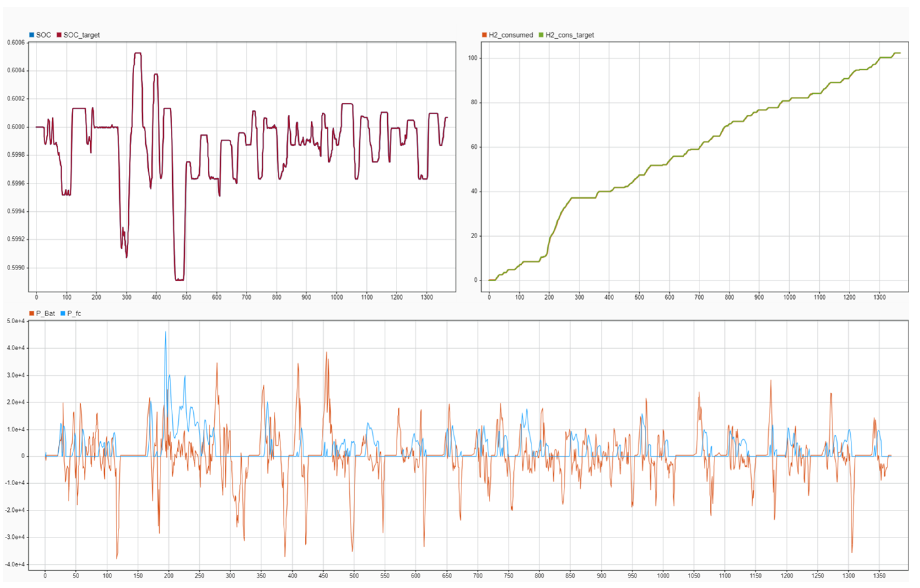This screenshot has height=588, width=920.
Task: Click the tallest blue P_fc power spike
Action: pyautogui.click(x=165, y=333)
